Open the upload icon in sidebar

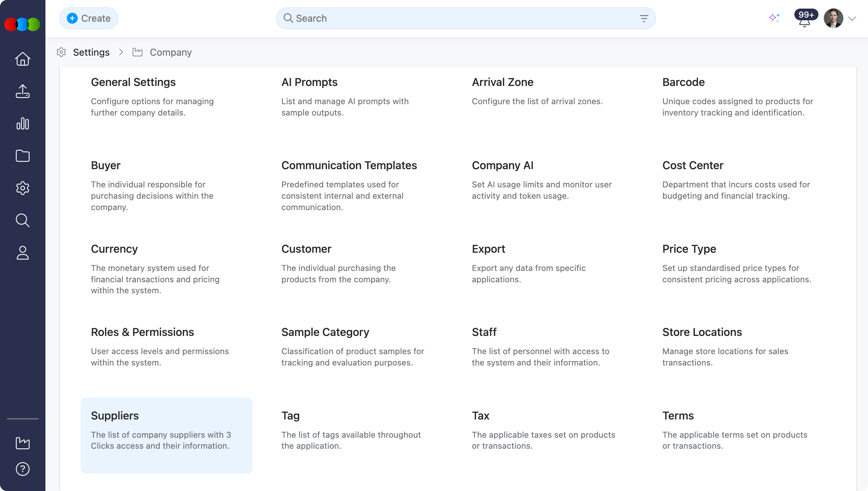click(x=23, y=91)
